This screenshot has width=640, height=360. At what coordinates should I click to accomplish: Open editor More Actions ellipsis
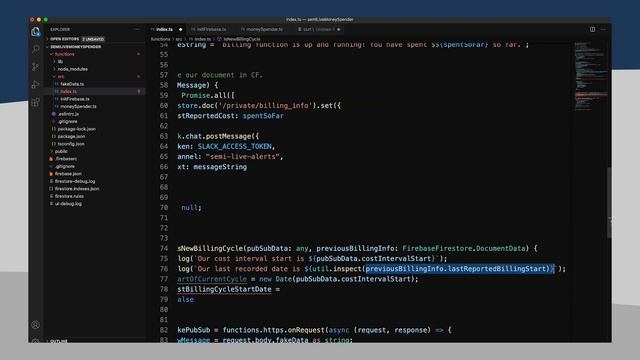603,29
